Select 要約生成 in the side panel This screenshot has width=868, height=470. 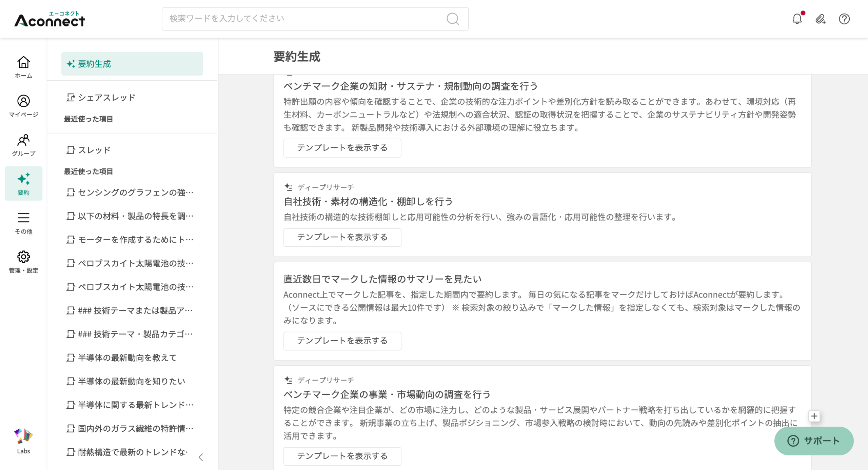pos(132,64)
